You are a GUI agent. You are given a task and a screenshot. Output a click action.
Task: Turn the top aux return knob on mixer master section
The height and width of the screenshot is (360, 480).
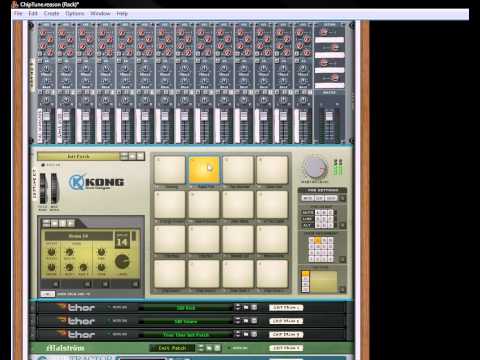324,32
